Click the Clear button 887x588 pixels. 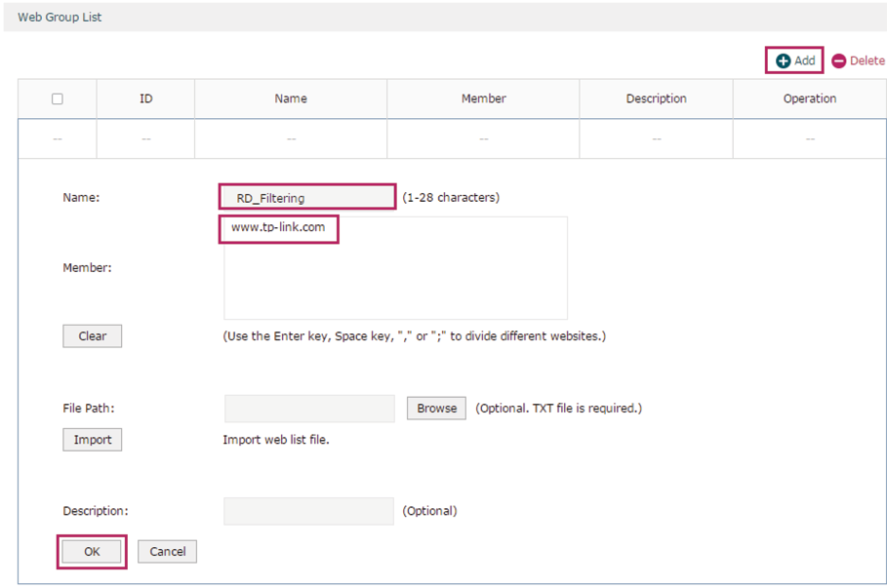tap(92, 335)
